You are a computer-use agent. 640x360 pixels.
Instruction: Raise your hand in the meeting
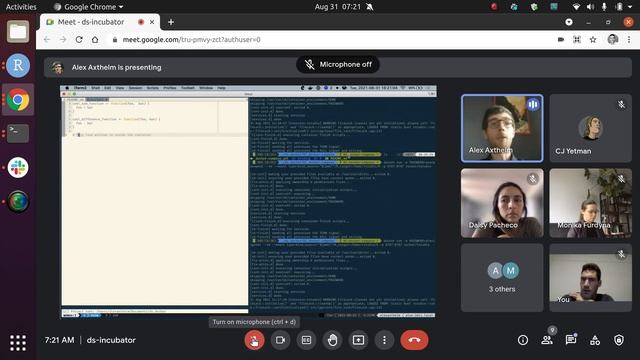(x=332, y=340)
